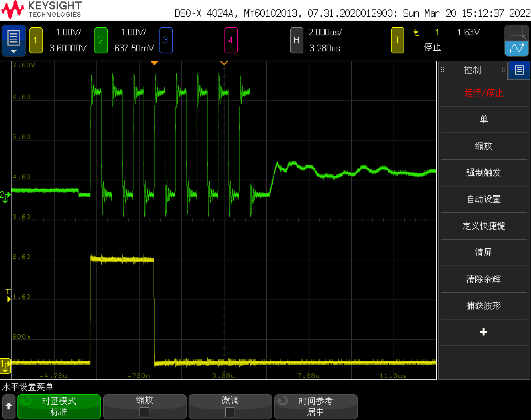Open 时间参考 time reference selector
This screenshot has width=531, height=420.
pos(315,406)
